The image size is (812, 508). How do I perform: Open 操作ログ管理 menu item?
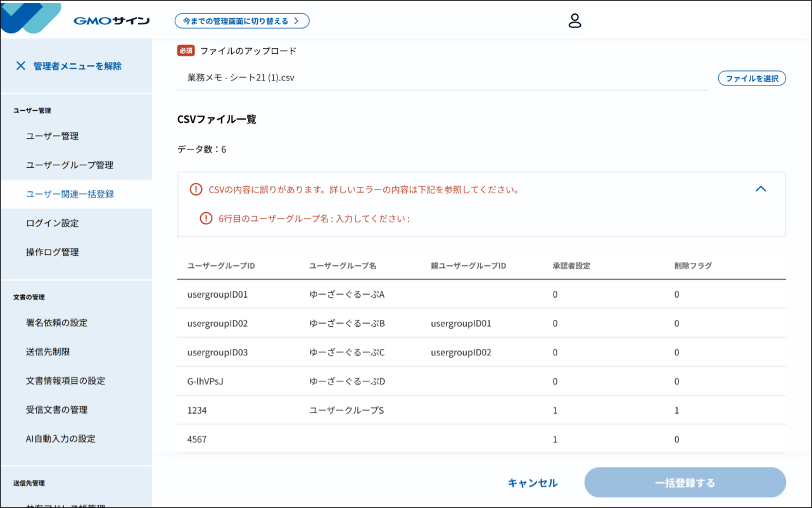click(53, 252)
